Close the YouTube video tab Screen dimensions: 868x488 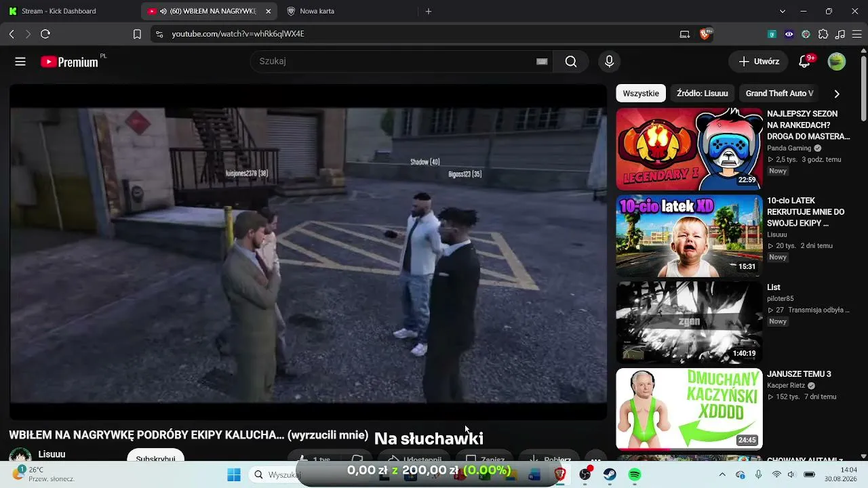tap(269, 12)
